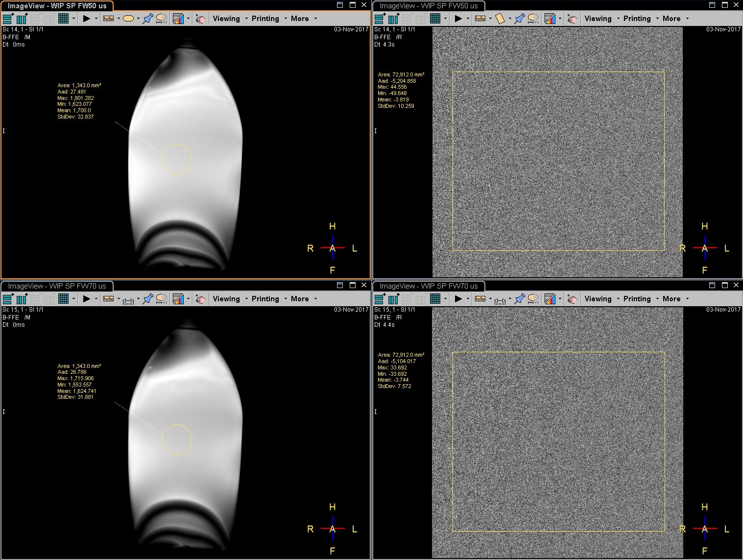Screen dimensions: 743x560
Task: Open the play button dropdown arrow in bottom-left viewer
Action: pyautogui.click(x=96, y=299)
